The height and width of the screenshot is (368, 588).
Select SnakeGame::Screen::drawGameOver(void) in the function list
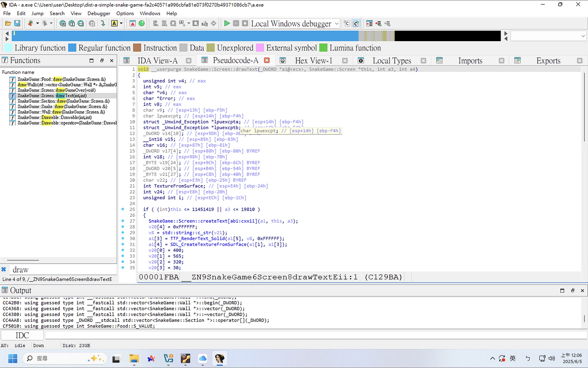coord(56,90)
